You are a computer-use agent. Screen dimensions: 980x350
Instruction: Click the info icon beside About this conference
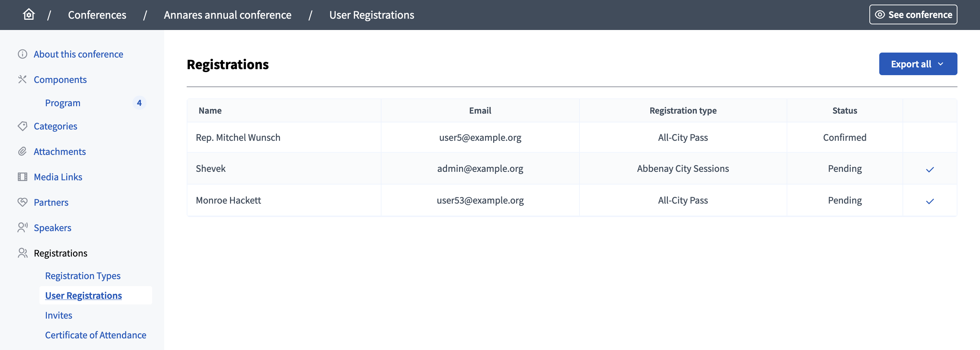coord(22,54)
